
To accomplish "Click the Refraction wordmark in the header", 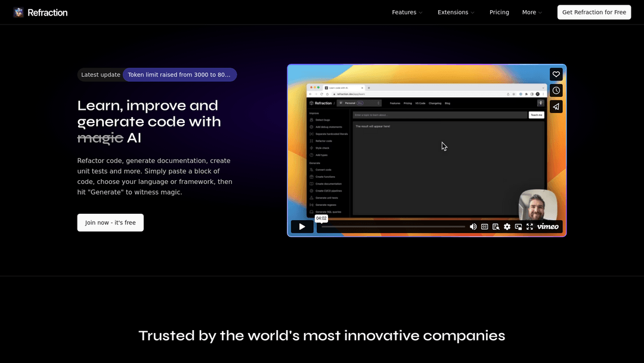I will (x=47, y=13).
